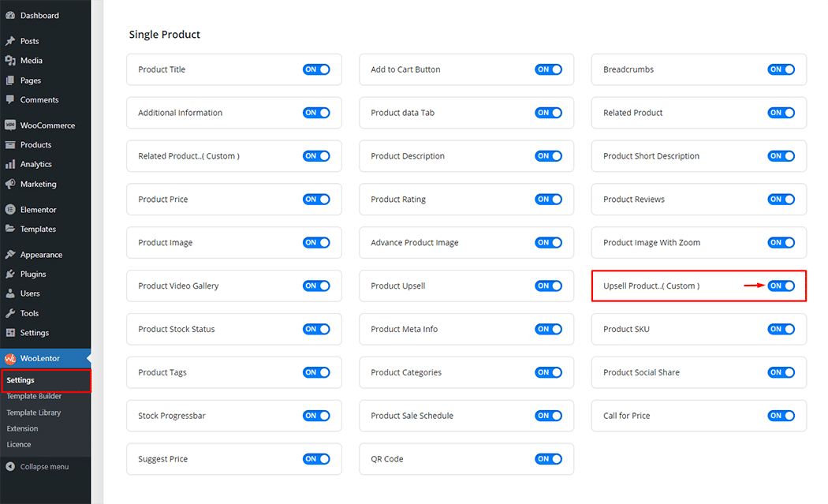This screenshot has height=504, width=828.
Task: Switch off Add to Cart Button toggle
Action: pyautogui.click(x=548, y=69)
